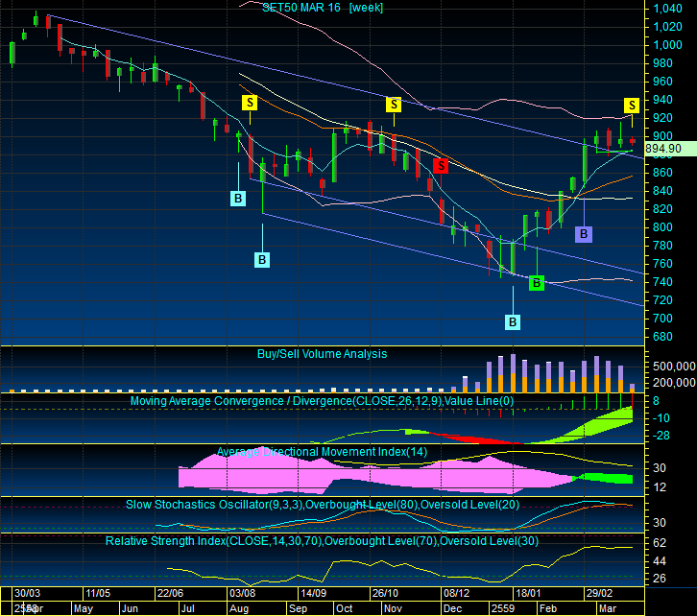
Task: Click the red S sell signal marker
Action: pos(441,166)
